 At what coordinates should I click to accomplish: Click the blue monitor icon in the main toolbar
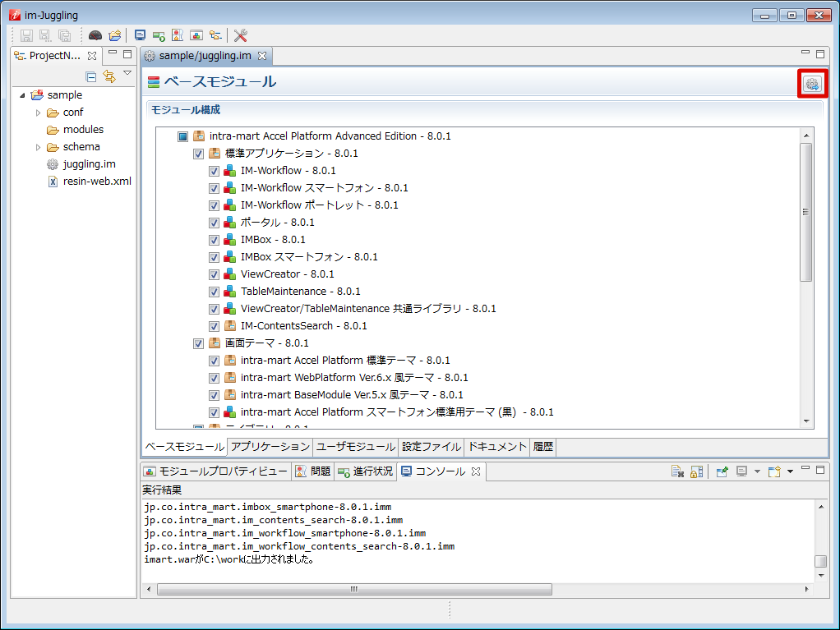point(140,35)
